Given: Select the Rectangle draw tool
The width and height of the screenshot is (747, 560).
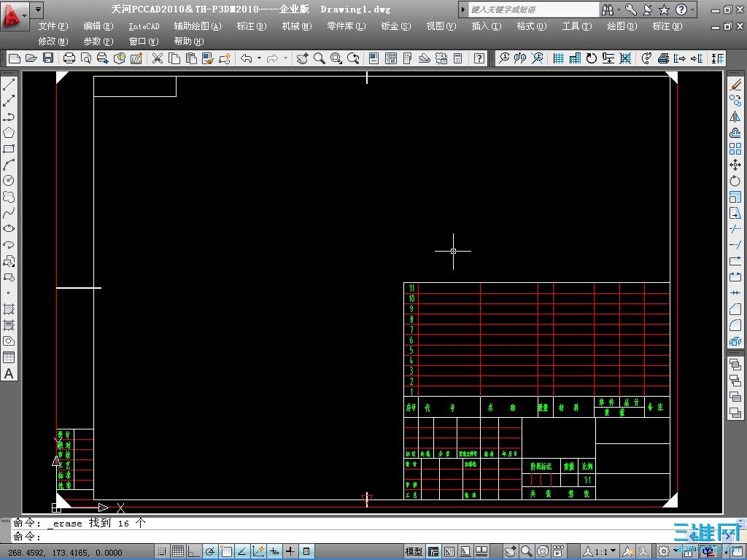Looking at the screenshot, I should tap(9, 149).
